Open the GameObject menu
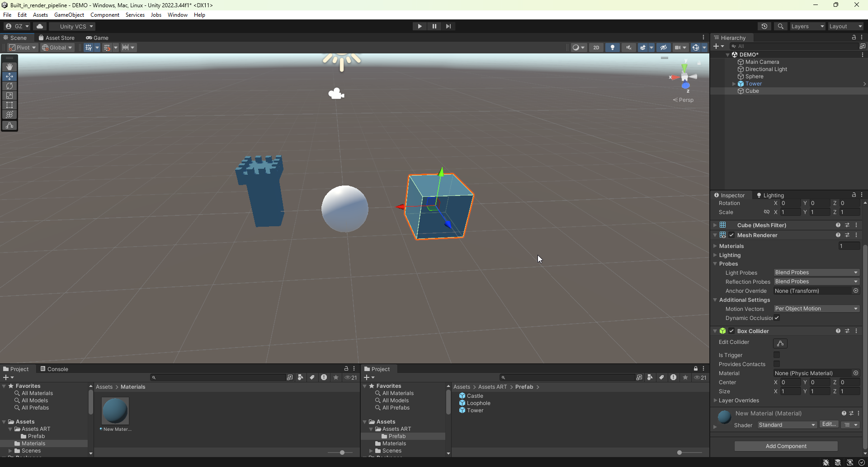Viewport: 868px width, 467px height. [69, 15]
